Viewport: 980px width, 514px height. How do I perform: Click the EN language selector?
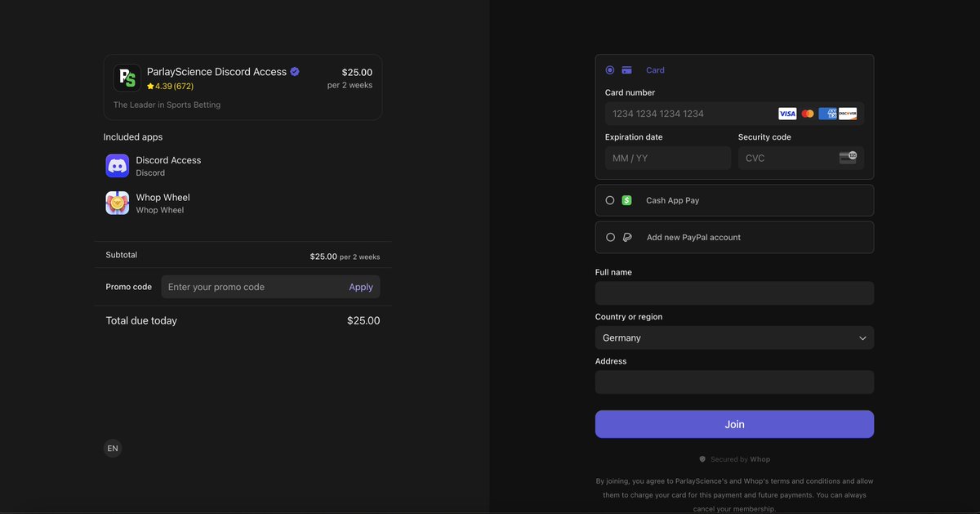pyautogui.click(x=112, y=448)
